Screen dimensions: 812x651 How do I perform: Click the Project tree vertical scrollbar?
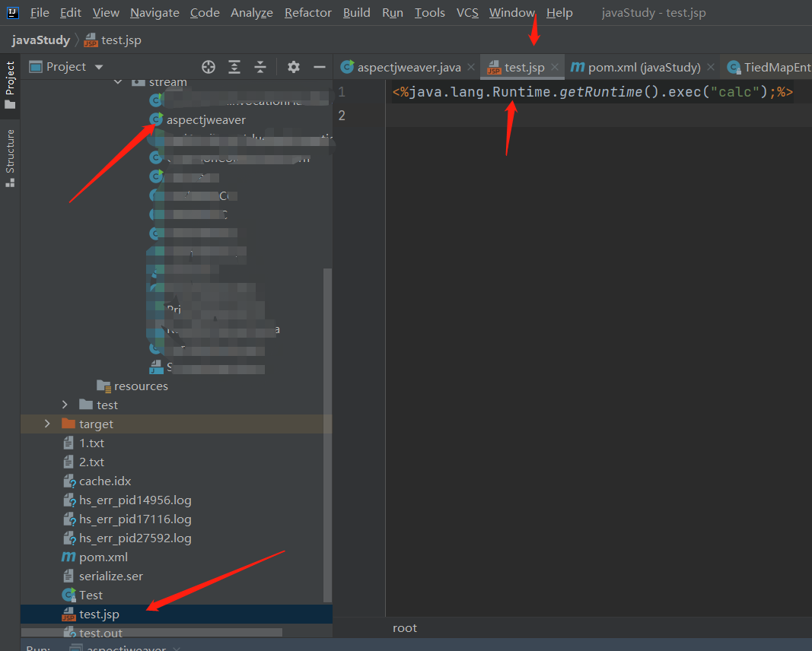pos(327,435)
